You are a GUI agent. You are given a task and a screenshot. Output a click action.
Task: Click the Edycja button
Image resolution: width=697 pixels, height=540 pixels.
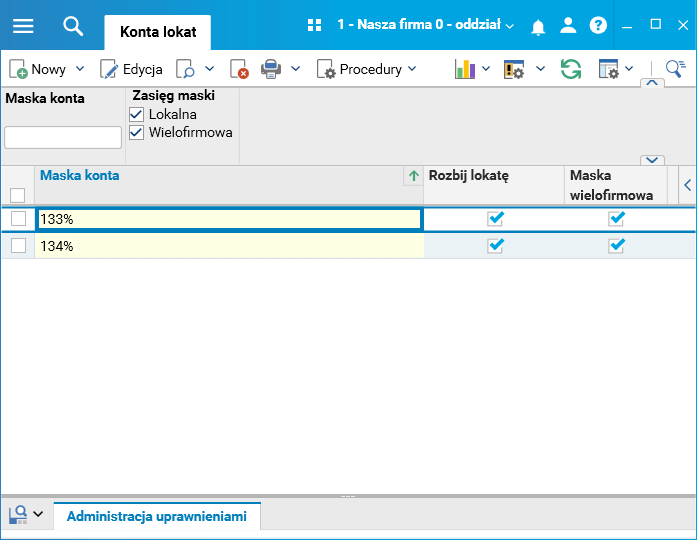[131, 69]
